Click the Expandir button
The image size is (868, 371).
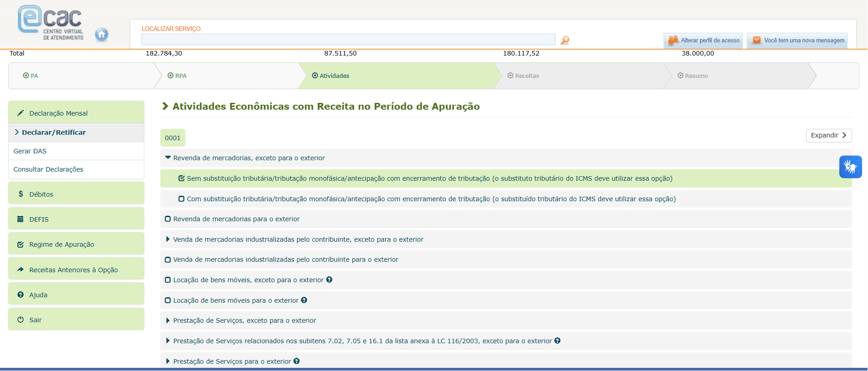click(x=829, y=135)
